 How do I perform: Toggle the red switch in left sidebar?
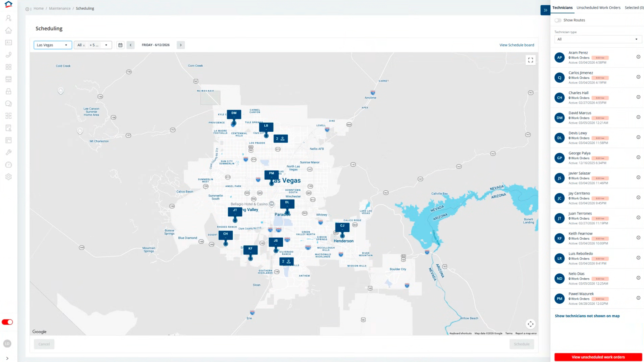pos(7,322)
